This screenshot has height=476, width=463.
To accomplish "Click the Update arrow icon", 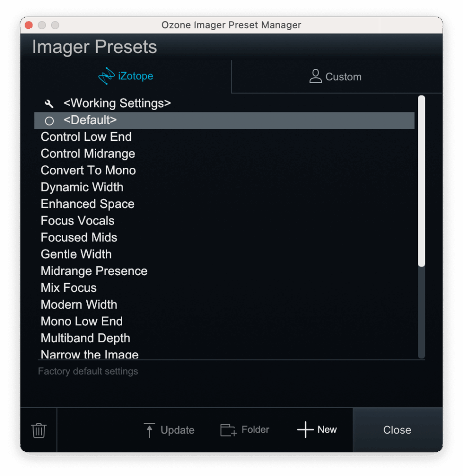I will coord(149,430).
